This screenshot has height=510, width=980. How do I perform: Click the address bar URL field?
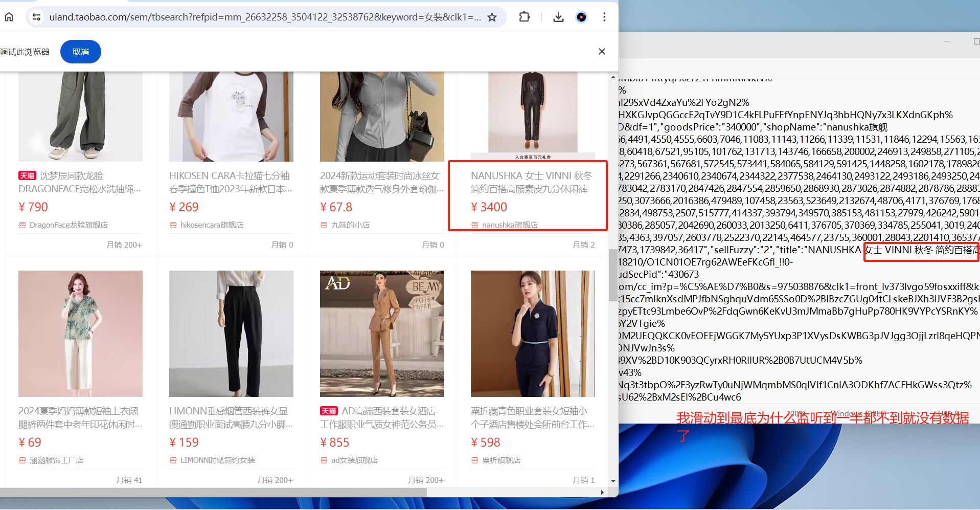coord(265,17)
